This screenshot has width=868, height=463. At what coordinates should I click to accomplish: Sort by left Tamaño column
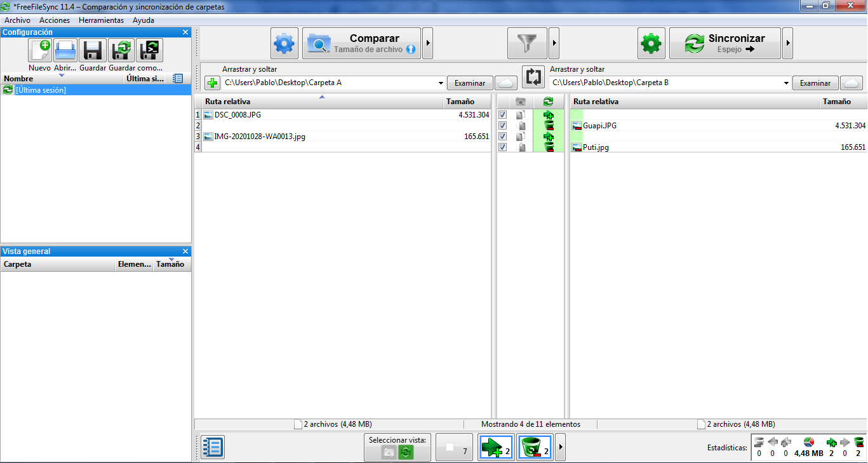tap(467, 102)
